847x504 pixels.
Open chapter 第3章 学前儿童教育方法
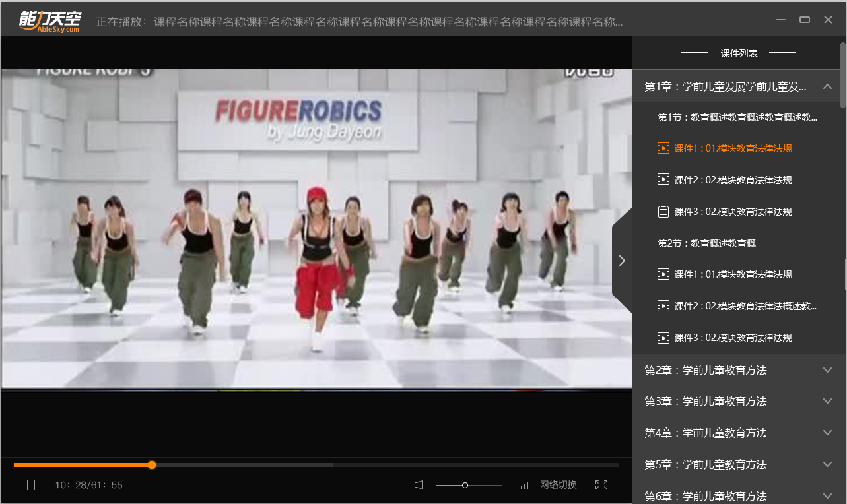point(705,401)
